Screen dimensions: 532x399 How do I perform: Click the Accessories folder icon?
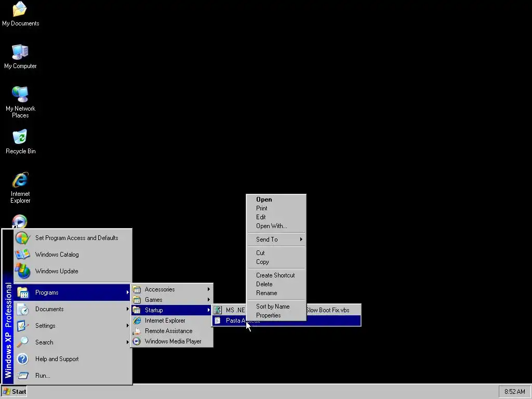(137, 289)
